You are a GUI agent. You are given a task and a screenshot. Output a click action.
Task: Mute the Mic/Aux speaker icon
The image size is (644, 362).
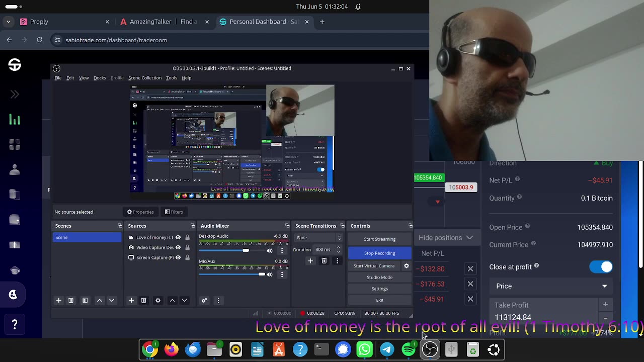tap(270, 275)
